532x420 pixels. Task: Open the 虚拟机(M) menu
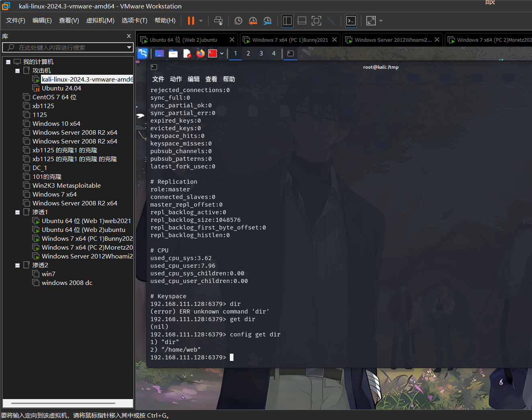(100, 20)
